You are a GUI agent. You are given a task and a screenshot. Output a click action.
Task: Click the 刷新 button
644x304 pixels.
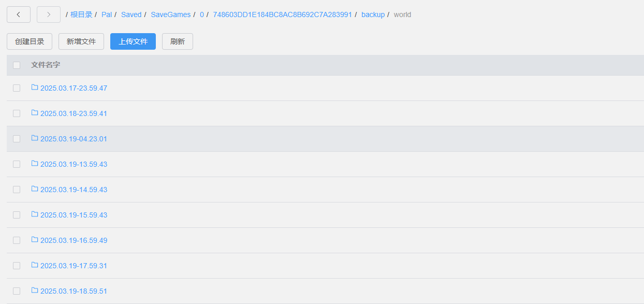coord(178,41)
